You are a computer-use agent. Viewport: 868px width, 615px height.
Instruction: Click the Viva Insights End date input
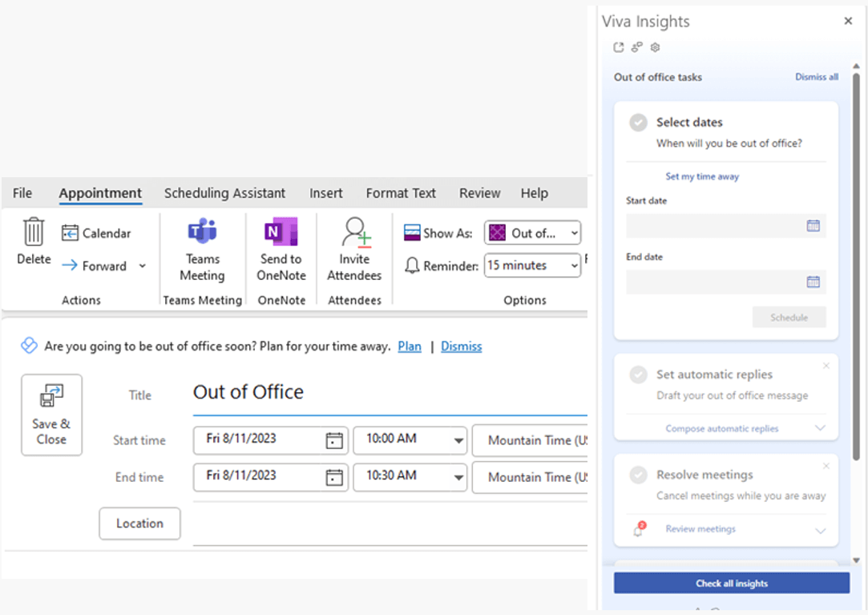point(725,282)
